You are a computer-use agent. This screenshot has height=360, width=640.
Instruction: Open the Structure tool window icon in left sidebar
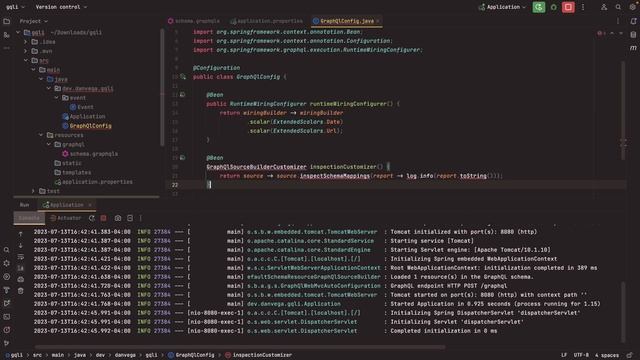point(7,35)
